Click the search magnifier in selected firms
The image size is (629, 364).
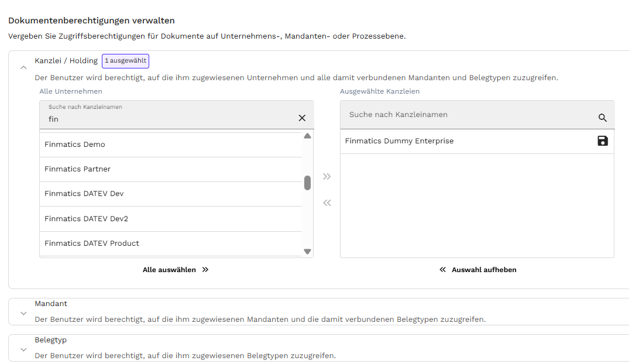tap(603, 118)
